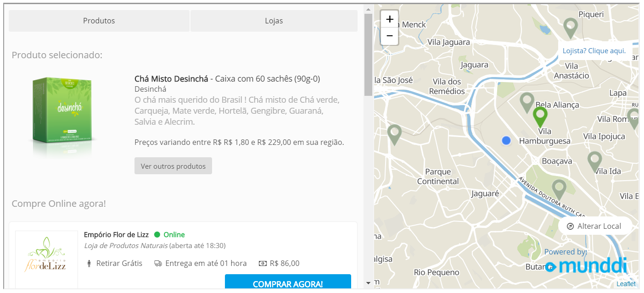644x293 pixels.
Task: Switch to the Lojas tab
Action: coord(274,21)
